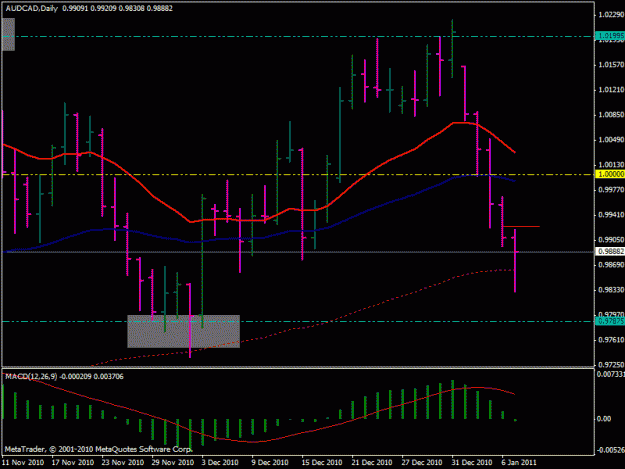Screen dimensions: 625x469
Task: Select the 9 Dec 2010 date label
Action: click(270, 463)
